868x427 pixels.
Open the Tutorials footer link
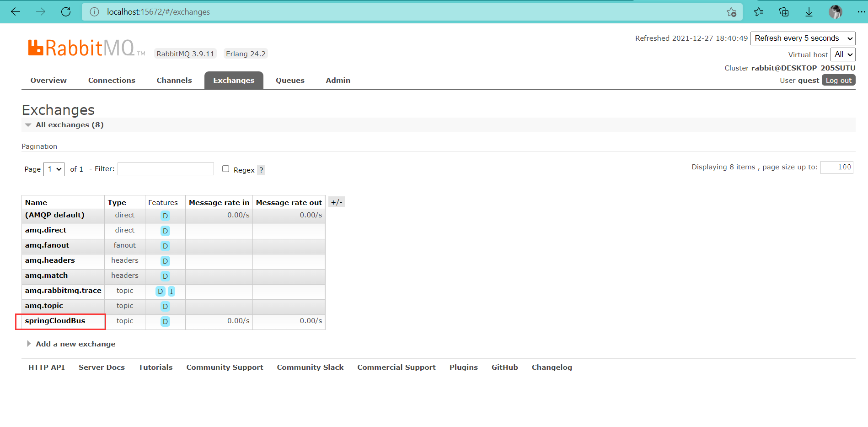click(x=155, y=368)
